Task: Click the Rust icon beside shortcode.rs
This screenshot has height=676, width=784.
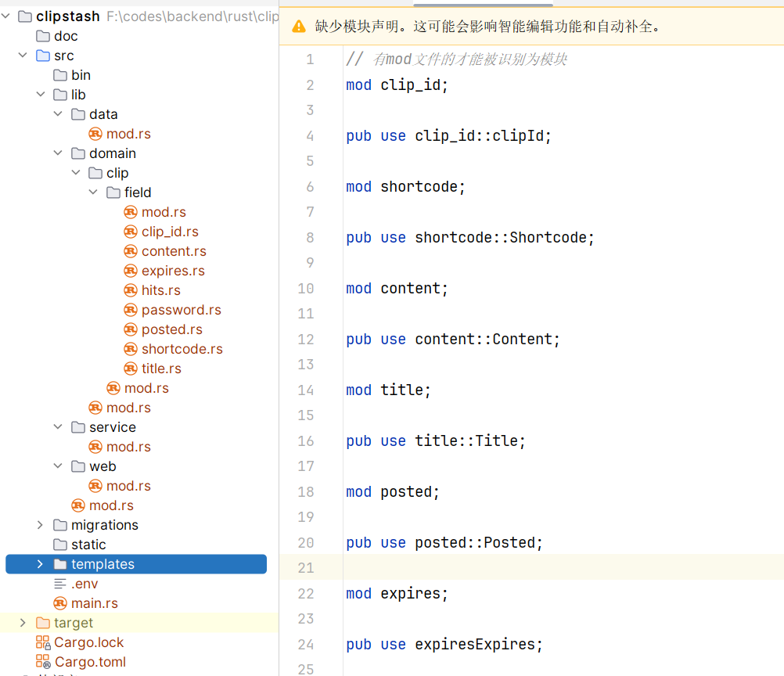Action: [x=131, y=349]
